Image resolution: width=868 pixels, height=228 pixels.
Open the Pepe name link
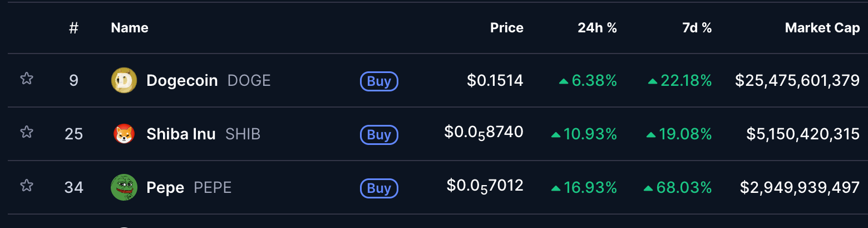[x=165, y=188]
